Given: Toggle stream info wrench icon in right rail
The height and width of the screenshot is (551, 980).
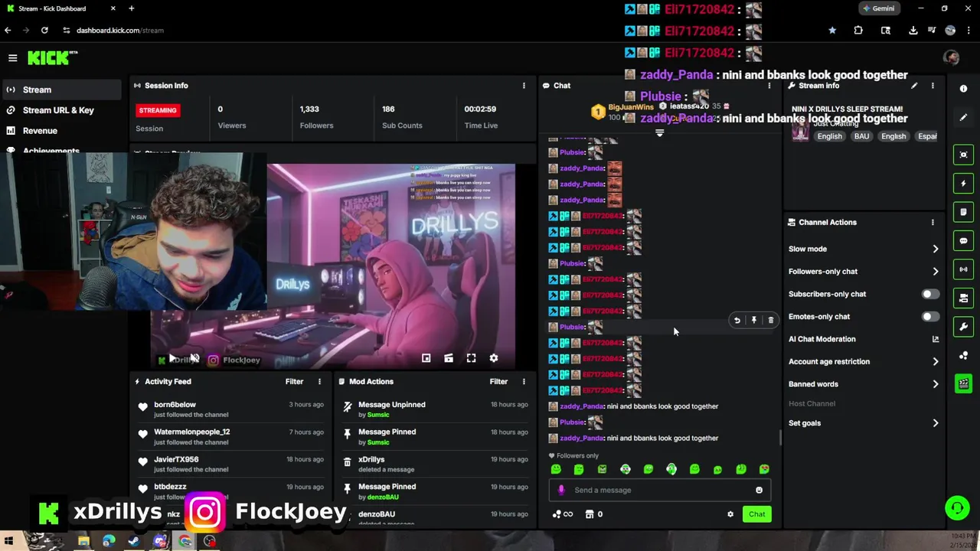Looking at the screenshot, I should tap(963, 327).
